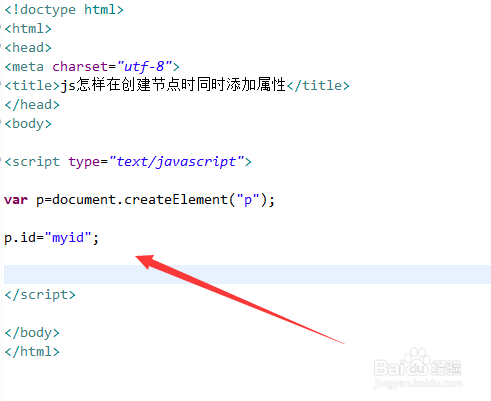The width and height of the screenshot is (491, 401).
Task: Click the closing html tag
Action: pyautogui.click(x=32, y=352)
